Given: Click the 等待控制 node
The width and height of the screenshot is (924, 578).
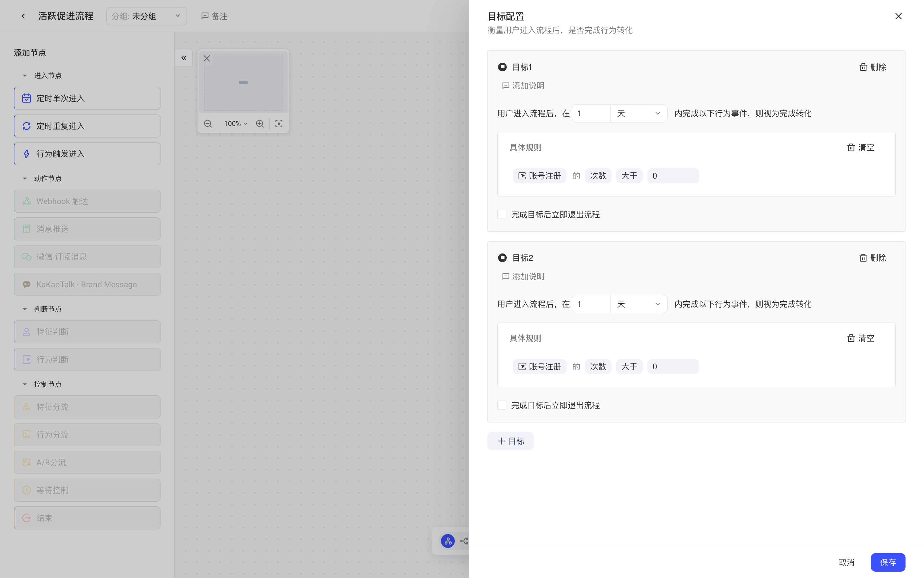Looking at the screenshot, I should click(x=87, y=490).
